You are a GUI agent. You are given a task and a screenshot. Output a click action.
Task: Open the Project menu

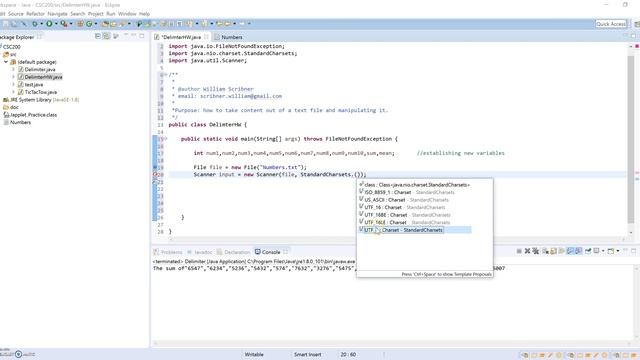click(x=96, y=14)
